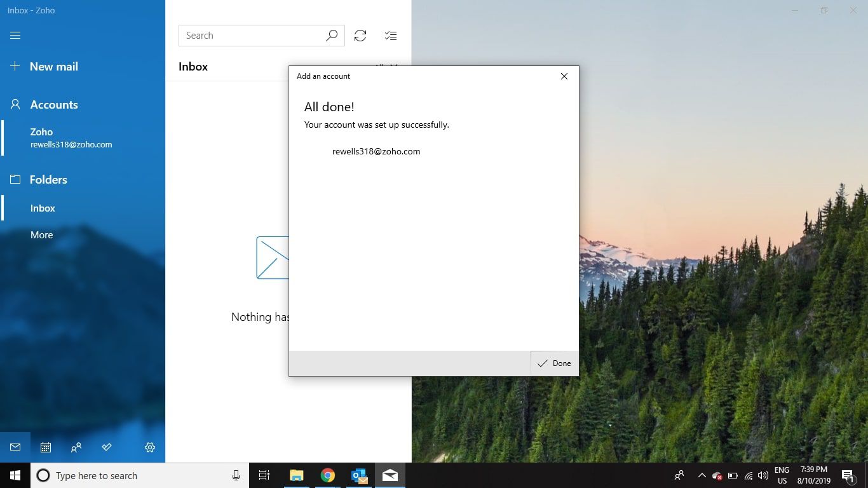Image resolution: width=868 pixels, height=488 pixels.
Task: Open Mail settings gear
Action: (x=150, y=447)
